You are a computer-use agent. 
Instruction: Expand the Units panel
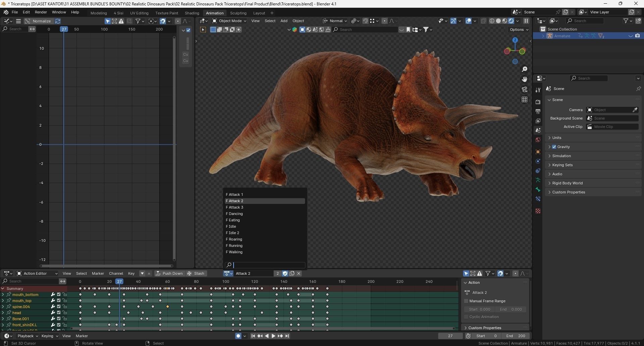click(593, 138)
